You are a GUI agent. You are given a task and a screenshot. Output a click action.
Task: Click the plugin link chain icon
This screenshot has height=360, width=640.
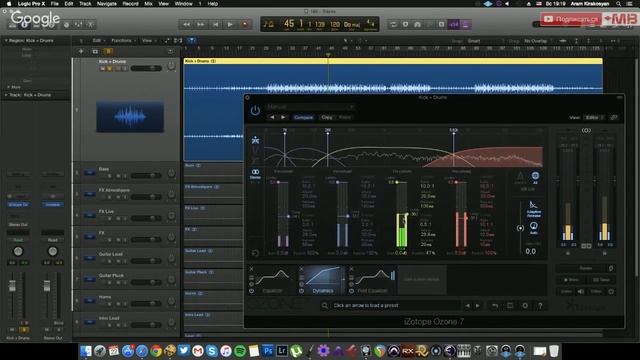(x=614, y=118)
